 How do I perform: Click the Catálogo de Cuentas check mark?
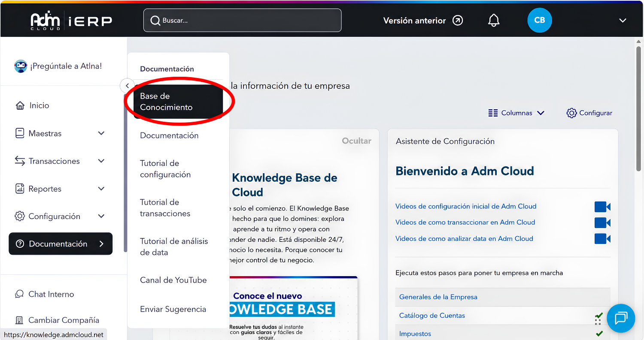[x=599, y=316]
